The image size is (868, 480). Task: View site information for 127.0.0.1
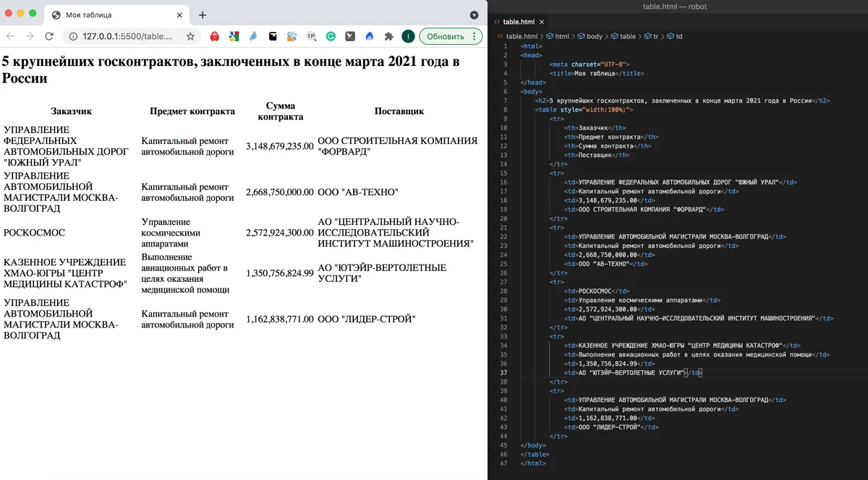75,36
